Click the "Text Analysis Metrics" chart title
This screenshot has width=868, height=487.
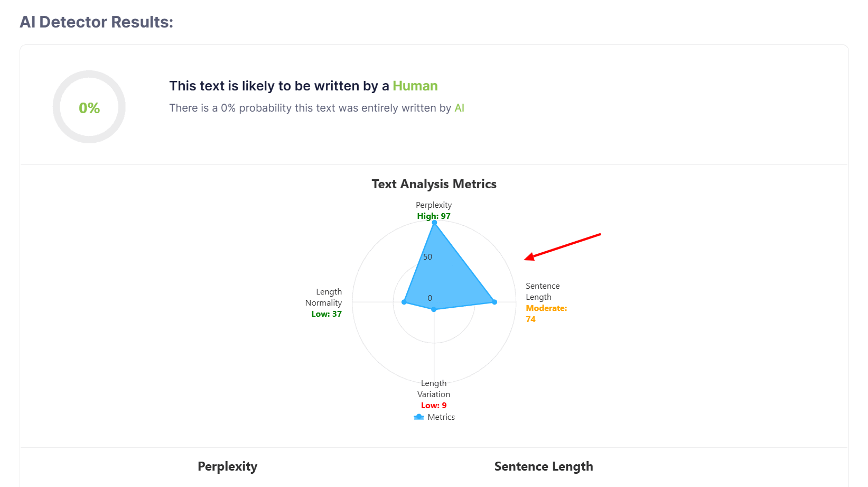click(434, 184)
